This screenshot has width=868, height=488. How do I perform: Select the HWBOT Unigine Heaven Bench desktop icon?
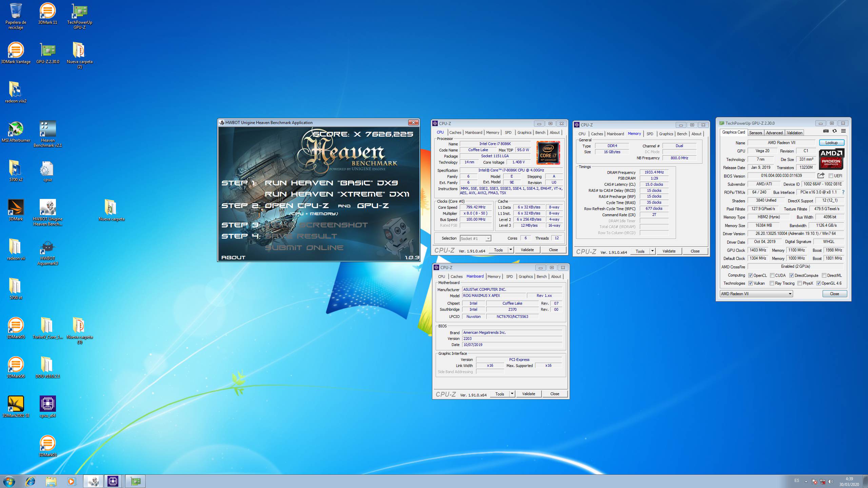click(47, 212)
